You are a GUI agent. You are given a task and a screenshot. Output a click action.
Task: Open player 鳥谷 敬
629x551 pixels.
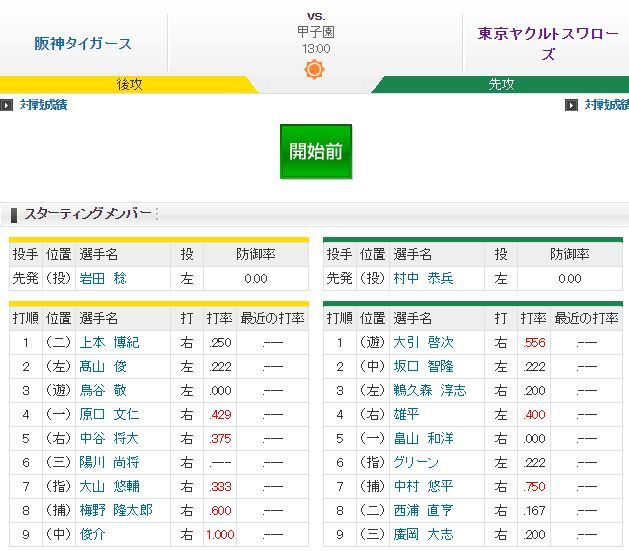pos(103,391)
